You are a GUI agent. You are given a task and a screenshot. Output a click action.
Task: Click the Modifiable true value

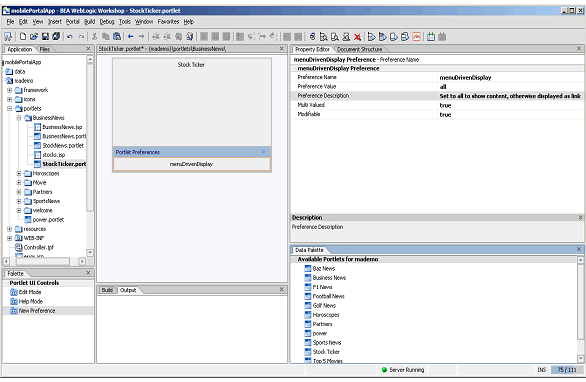(x=511, y=115)
